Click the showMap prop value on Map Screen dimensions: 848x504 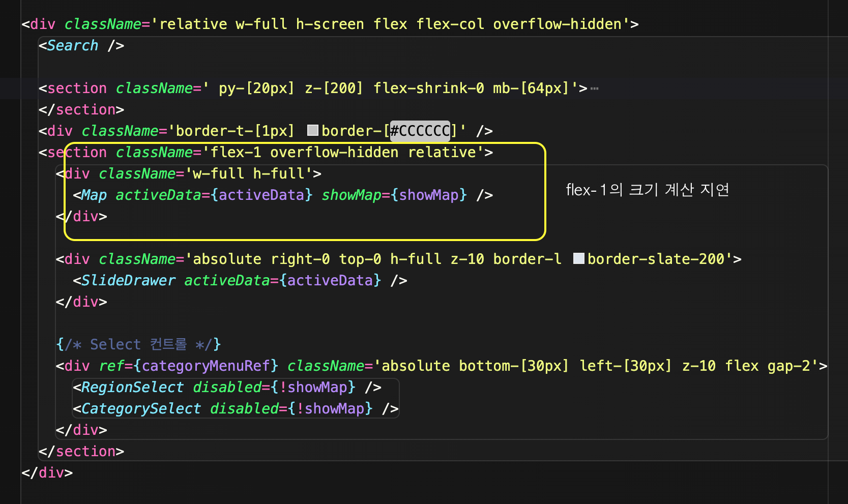click(x=428, y=195)
